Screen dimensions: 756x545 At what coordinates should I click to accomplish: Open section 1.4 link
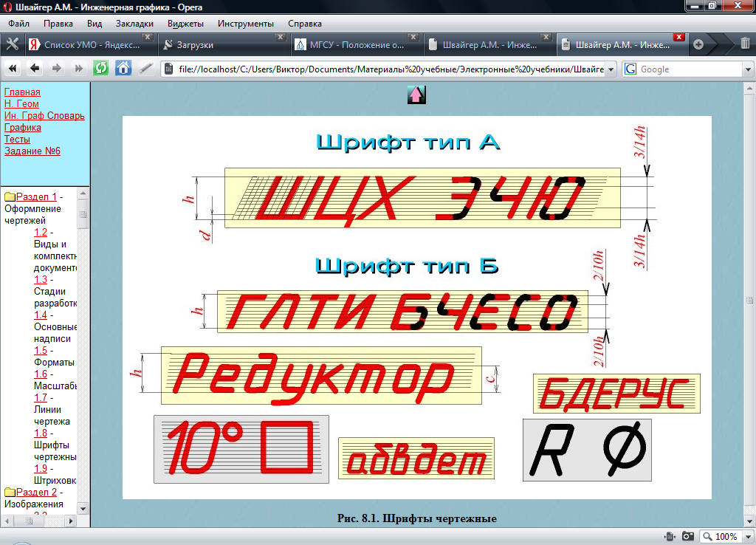[41, 315]
